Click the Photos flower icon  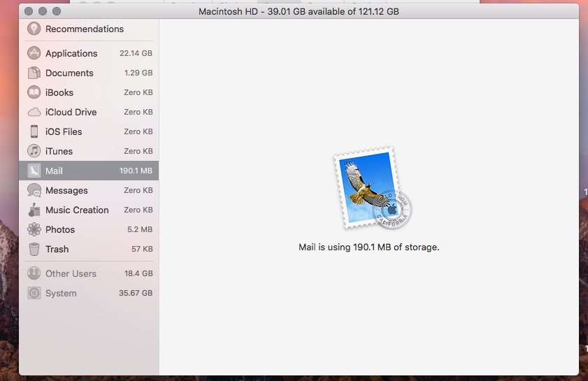click(x=34, y=229)
